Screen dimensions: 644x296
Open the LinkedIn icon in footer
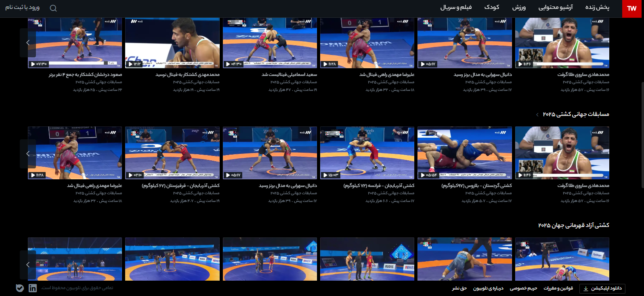(33, 288)
